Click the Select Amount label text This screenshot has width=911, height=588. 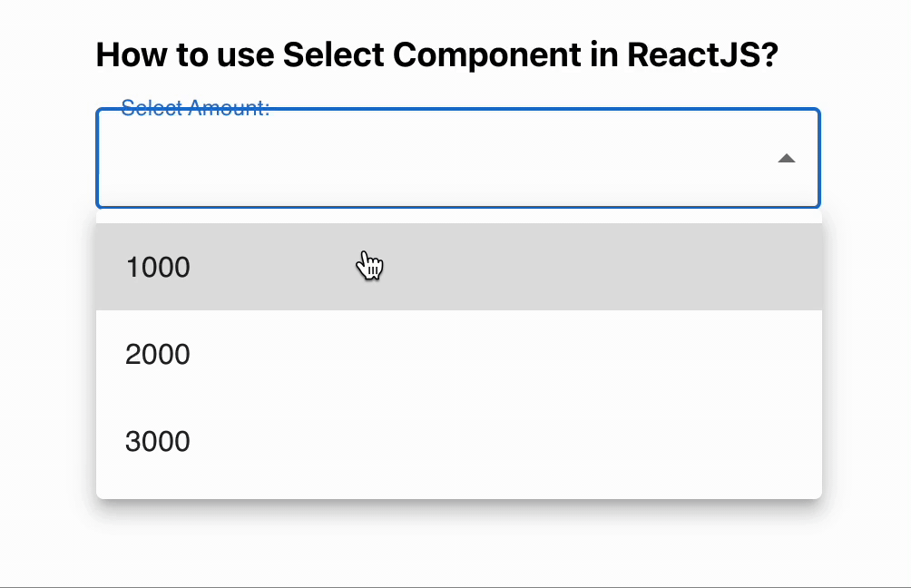195,107
